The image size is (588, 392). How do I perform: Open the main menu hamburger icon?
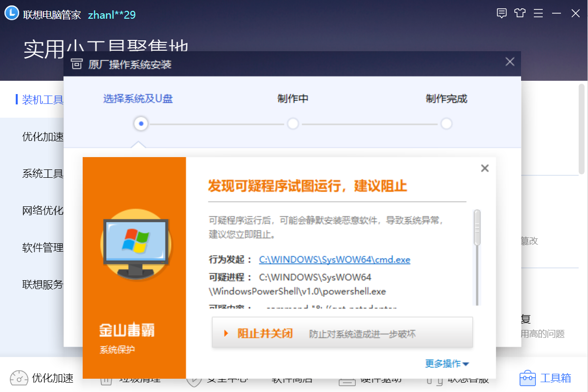tap(538, 13)
